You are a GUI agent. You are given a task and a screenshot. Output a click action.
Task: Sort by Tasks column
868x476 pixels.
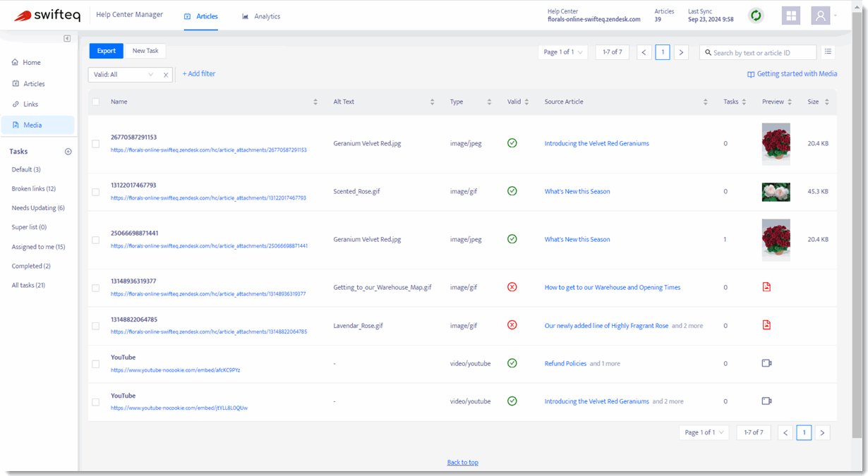(x=745, y=102)
